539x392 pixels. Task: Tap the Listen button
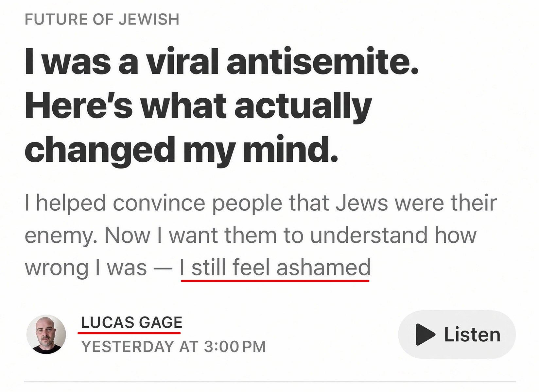457,335
